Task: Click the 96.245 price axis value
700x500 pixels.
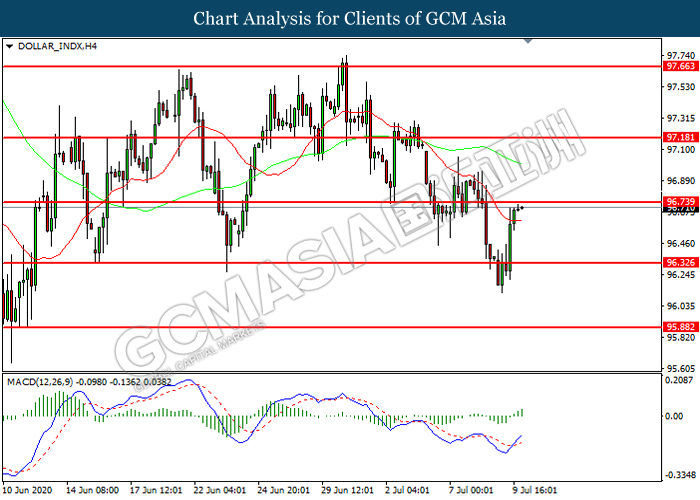Action: click(681, 275)
